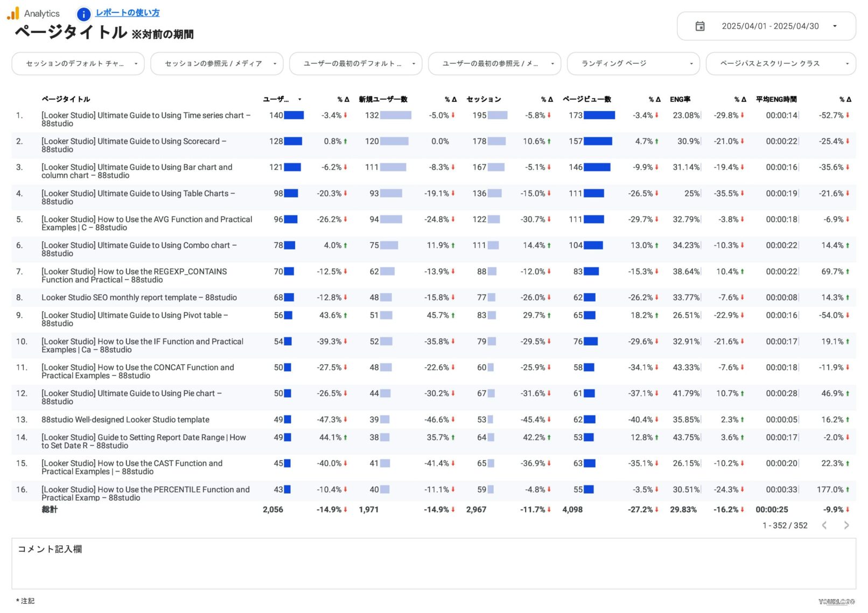Expand the セッションのデフォルト チャネル filter
This screenshot has width=868, height=613.
pyautogui.click(x=78, y=64)
